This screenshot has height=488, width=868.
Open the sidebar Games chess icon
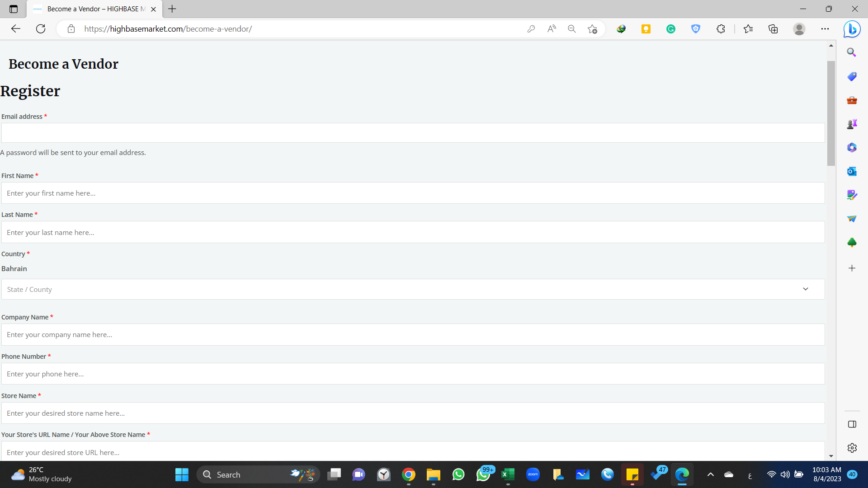pos(852,124)
